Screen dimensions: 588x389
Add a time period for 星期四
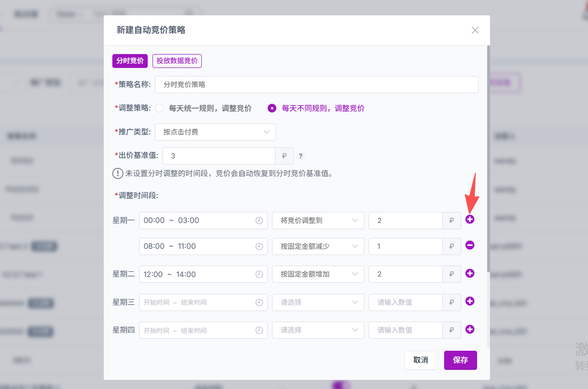[470, 330]
